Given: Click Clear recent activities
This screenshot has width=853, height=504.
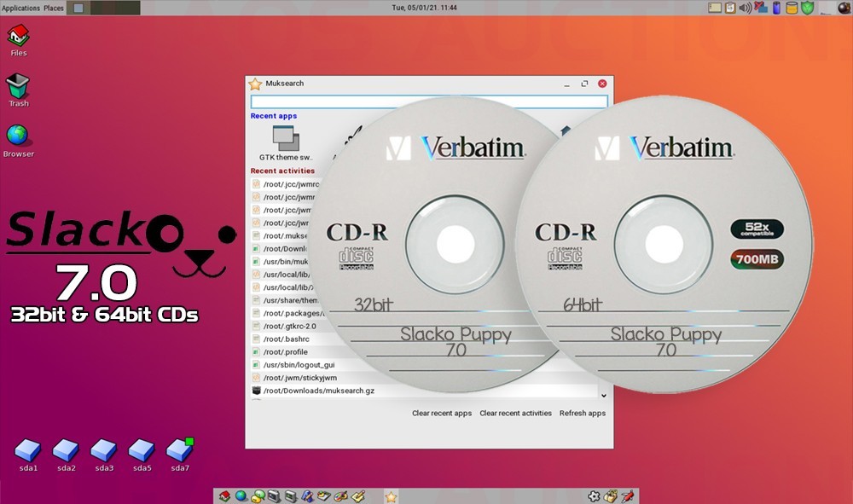Looking at the screenshot, I should tap(515, 414).
